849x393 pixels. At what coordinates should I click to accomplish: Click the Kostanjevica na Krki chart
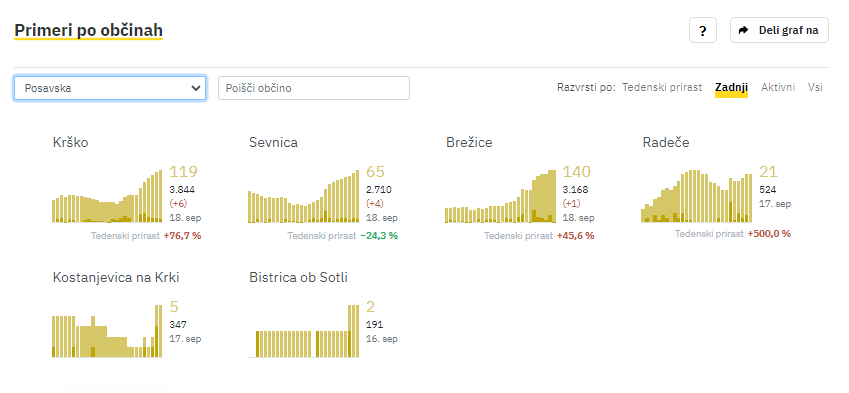pos(107,331)
